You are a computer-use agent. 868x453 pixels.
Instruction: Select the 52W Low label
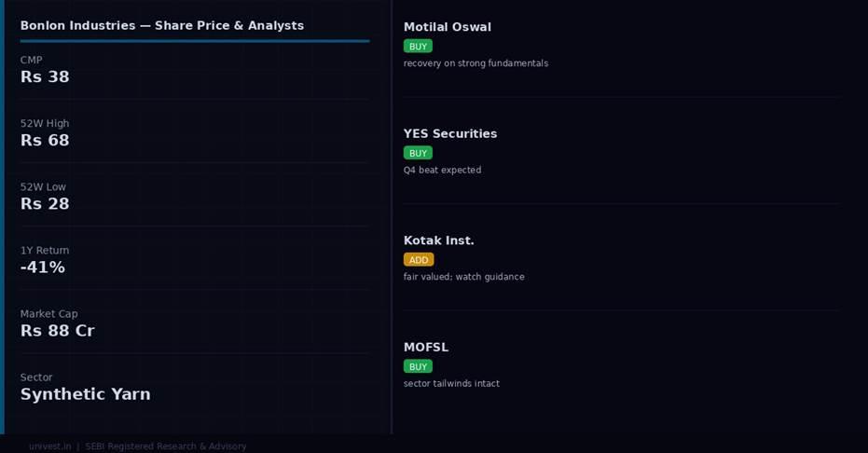click(43, 187)
